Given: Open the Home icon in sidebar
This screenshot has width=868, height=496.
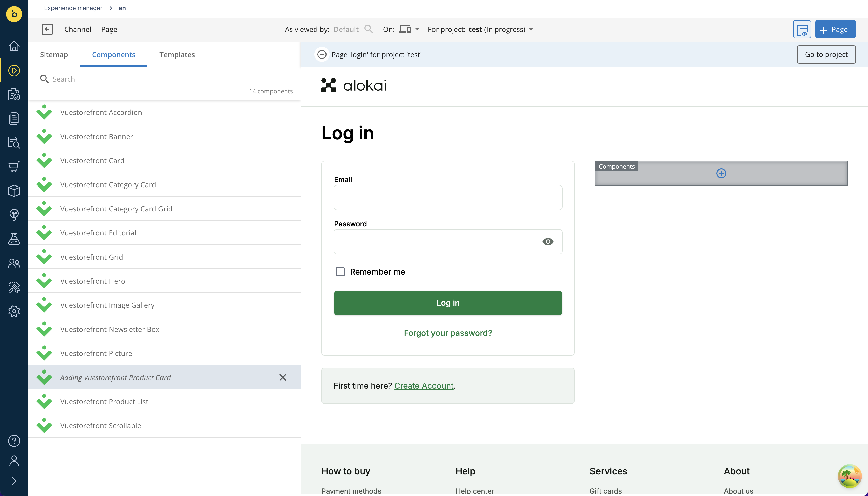Looking at the screenshot, I should [14, 46].
